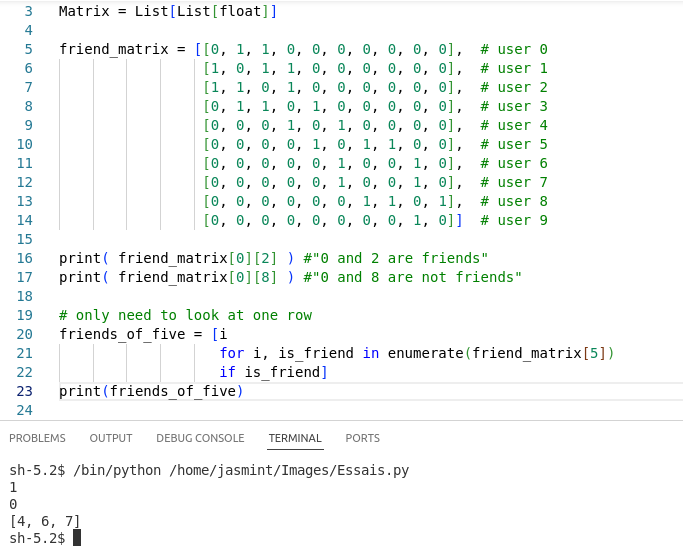Image resolution: width=683 pixels, height=553 pixels.
Task: Click the [4, 6, 7] terminal output
Action: (45, 521)
